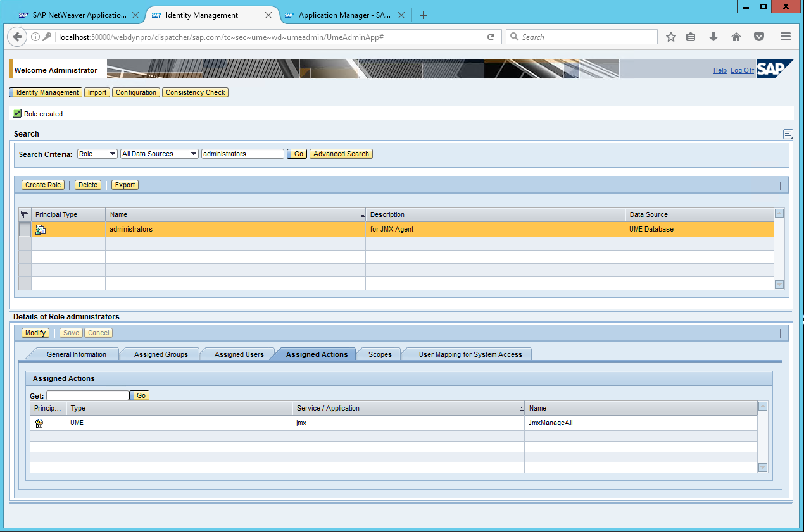Click the role principal type icon in administrators row
Screen dimensions: 804x532
tap(41, 230)
